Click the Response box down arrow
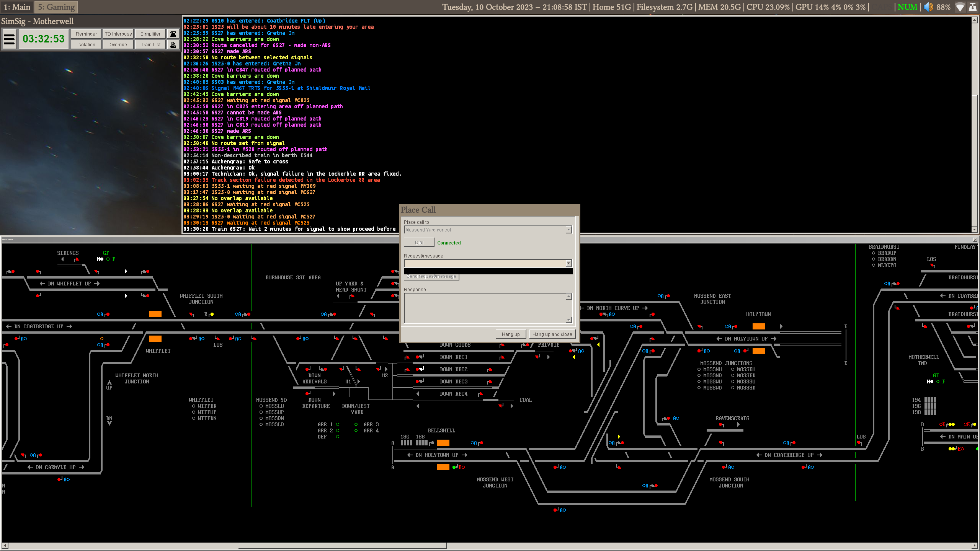This screenshot has width=980, height=551. 568,320
